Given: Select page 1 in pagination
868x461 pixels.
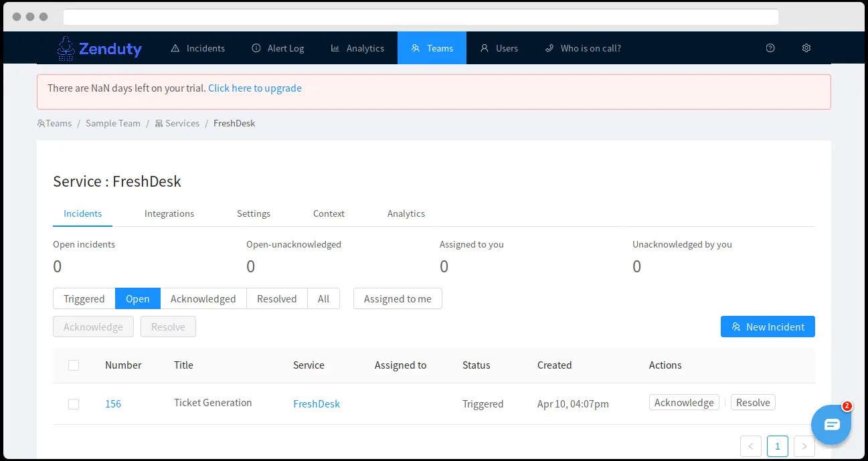Looking at the screenshot, I should [778, 446].
